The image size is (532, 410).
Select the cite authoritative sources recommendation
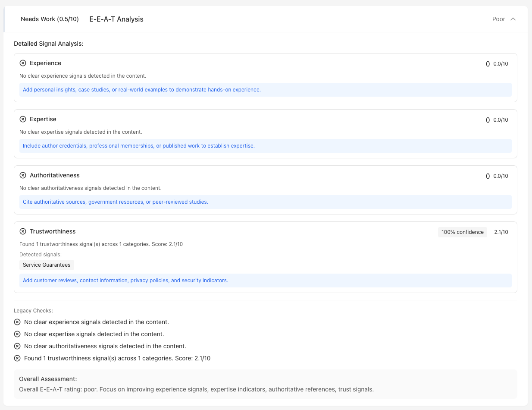point(116,202)
